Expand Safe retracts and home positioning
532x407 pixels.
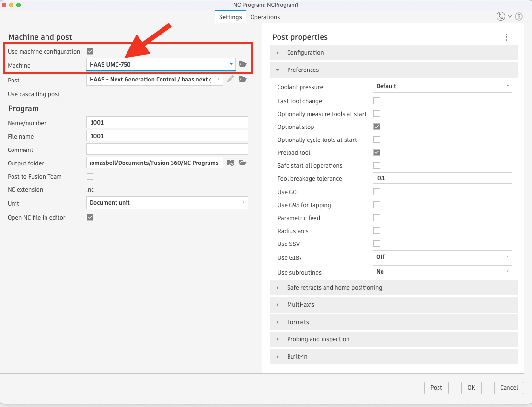(x=393, y=288)
